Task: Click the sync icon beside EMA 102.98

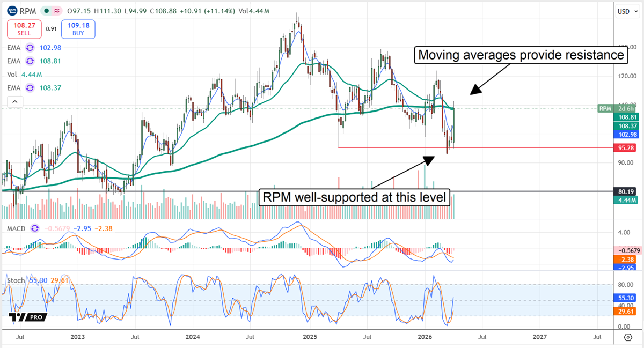Action: [x=30, y=48]
